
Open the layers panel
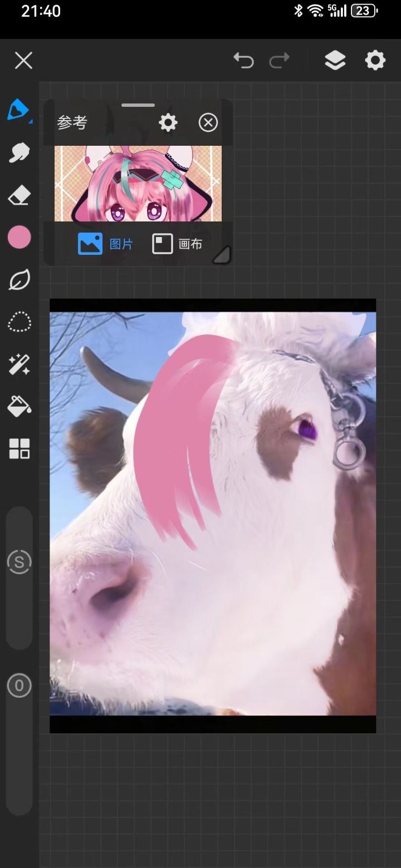point(335,61)
